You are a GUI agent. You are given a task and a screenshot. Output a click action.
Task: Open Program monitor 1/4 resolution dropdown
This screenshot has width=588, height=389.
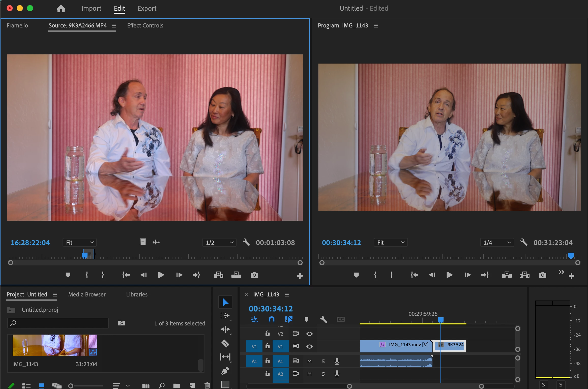[497, 243]
